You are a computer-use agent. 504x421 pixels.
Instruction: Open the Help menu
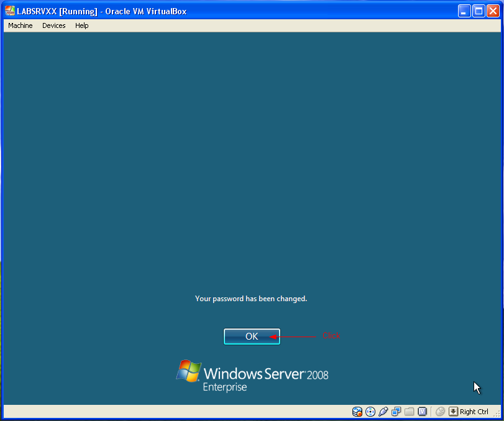pos(82,25)
